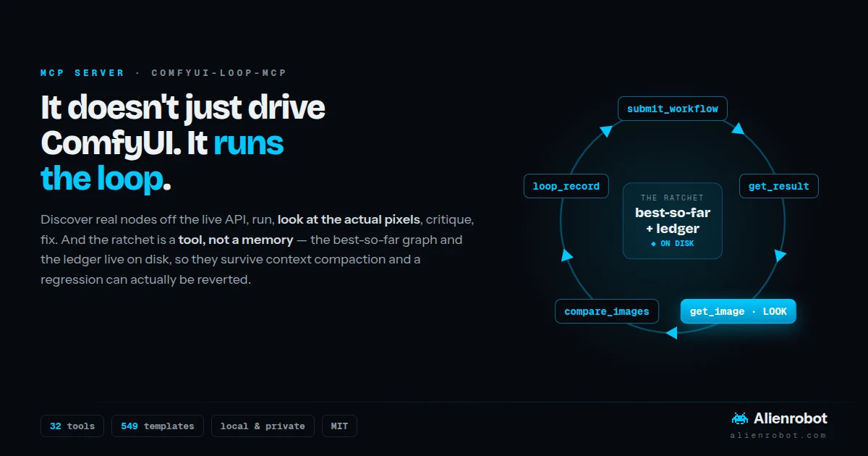Click "regression can actually be reverted." line
This screenshot has width=868, height=456.
(145, 279)
